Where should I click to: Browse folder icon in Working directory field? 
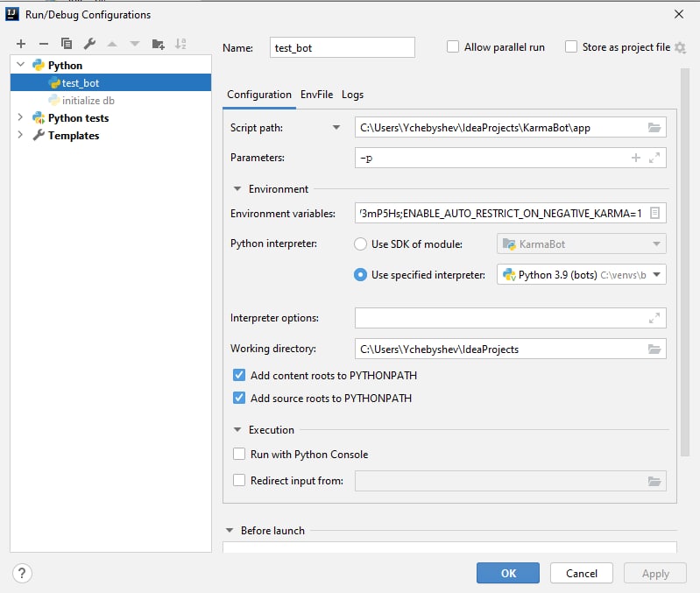(x=654, y=349)
